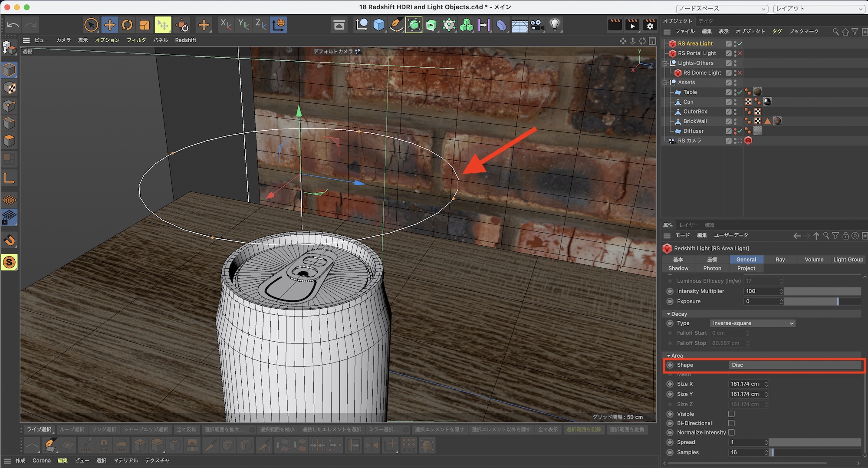Enable the Bi-Directional checkbox
This screenshot has width=868, height=468.
coord(731,423)
